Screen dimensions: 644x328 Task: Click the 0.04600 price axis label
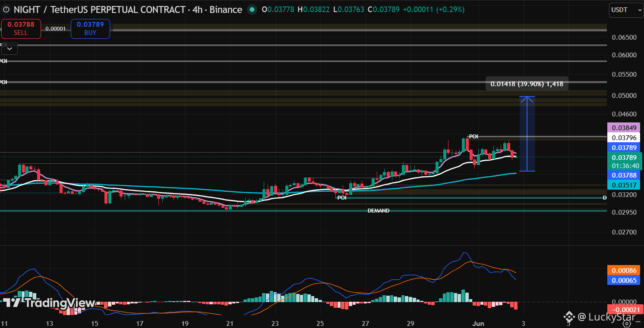coord(625,114)
